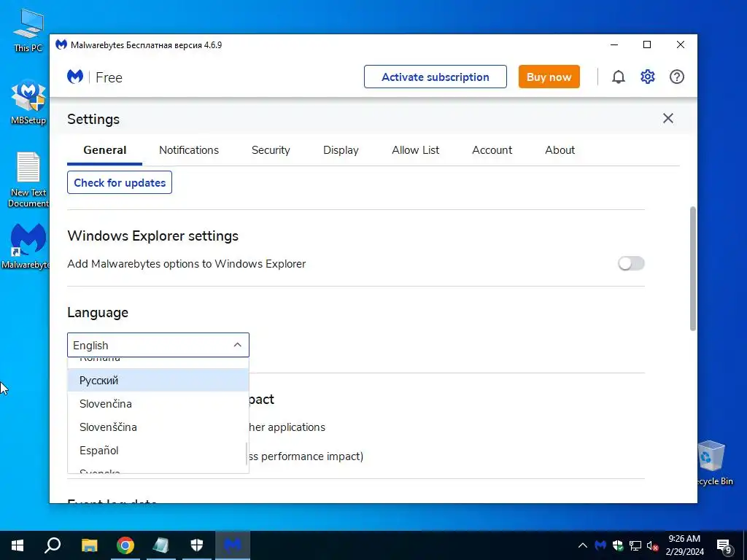Open the Windows Start menu
Viewport: 747px width, 560px height.
tap(18, 545)
